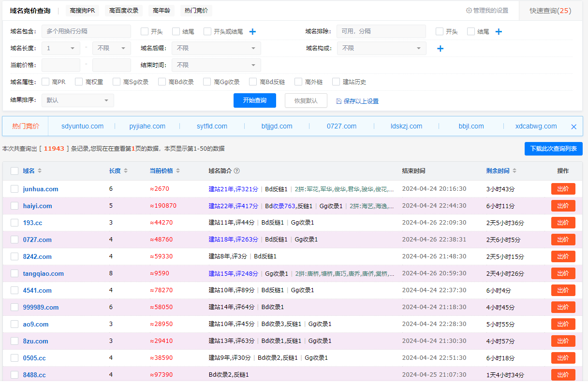Click the end time 2024-04-25 21:07:30

click(x=434, y=375)
